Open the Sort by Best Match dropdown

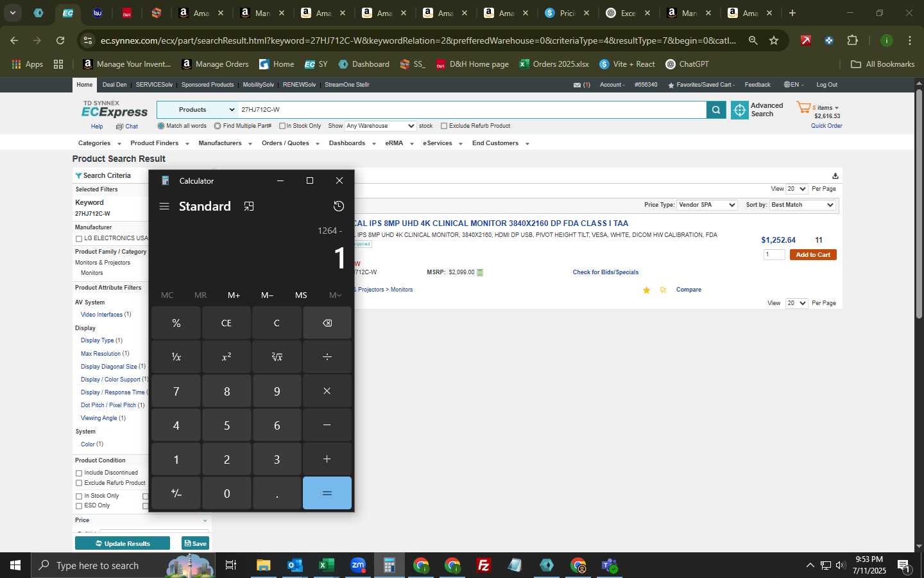pos(802,205)
